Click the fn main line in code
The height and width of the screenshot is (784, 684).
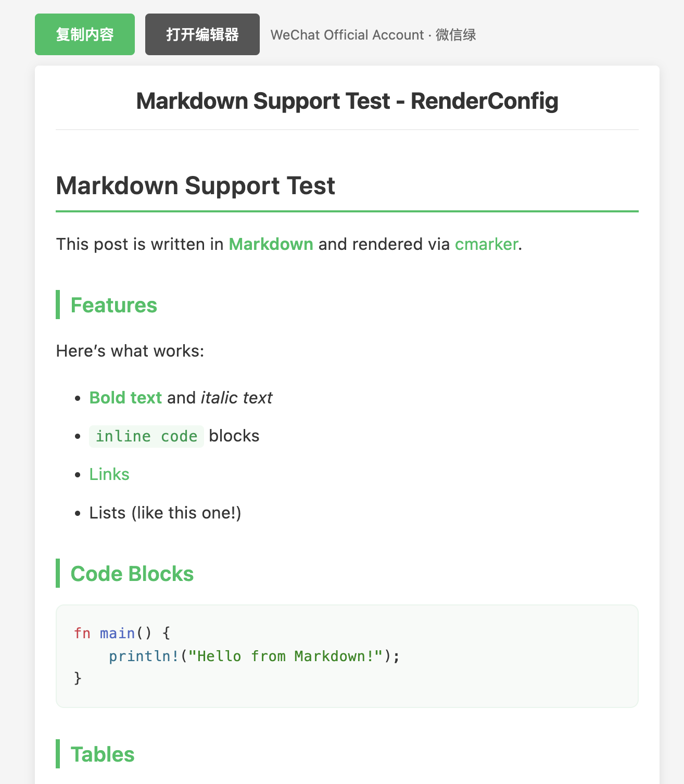click(122, 633)
